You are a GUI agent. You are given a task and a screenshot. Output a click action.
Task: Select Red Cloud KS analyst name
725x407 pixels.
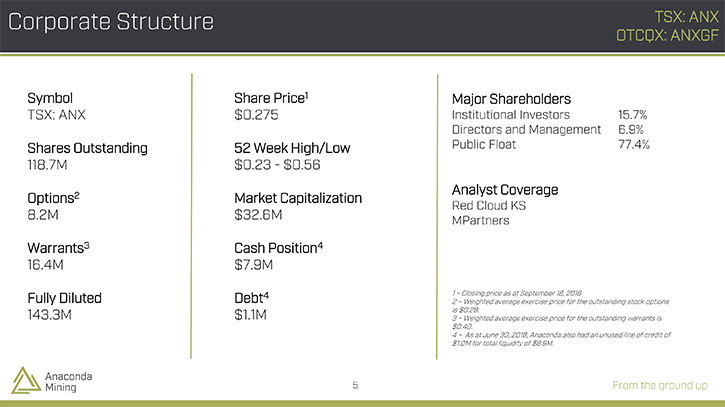pyautogui.click(x=489, y=205)
